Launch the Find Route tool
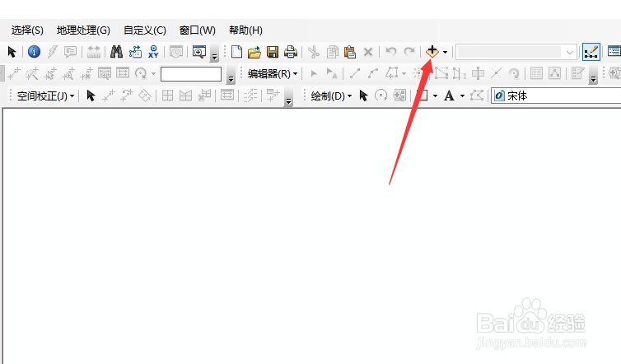Screen dimensions: 621x364 (x=135, y=52)
